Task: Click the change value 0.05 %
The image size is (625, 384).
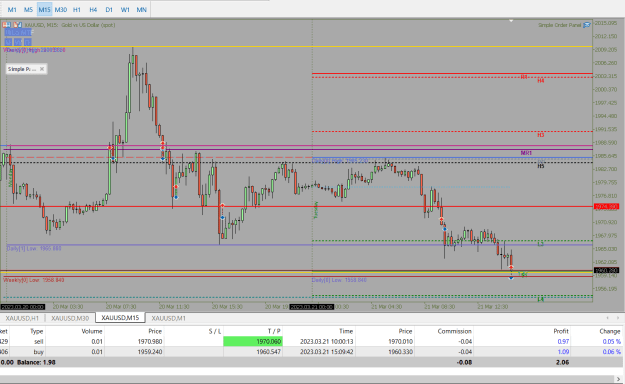Action: (x=611, y=341)
